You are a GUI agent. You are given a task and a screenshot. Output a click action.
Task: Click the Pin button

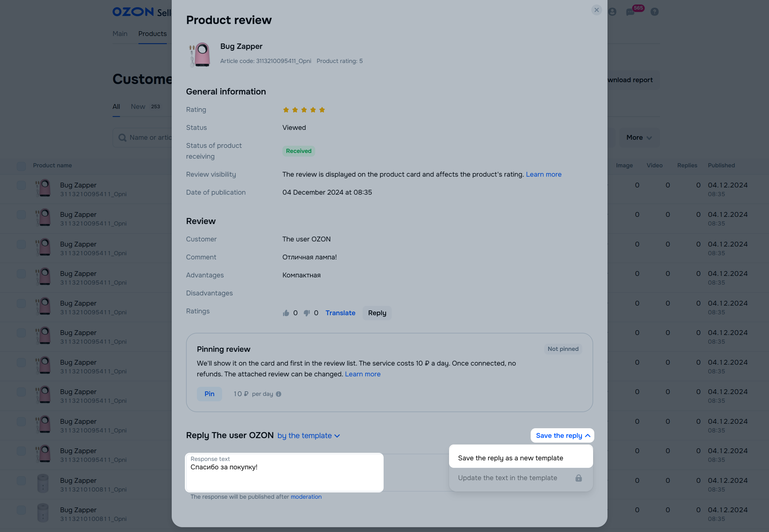[209, 394]
